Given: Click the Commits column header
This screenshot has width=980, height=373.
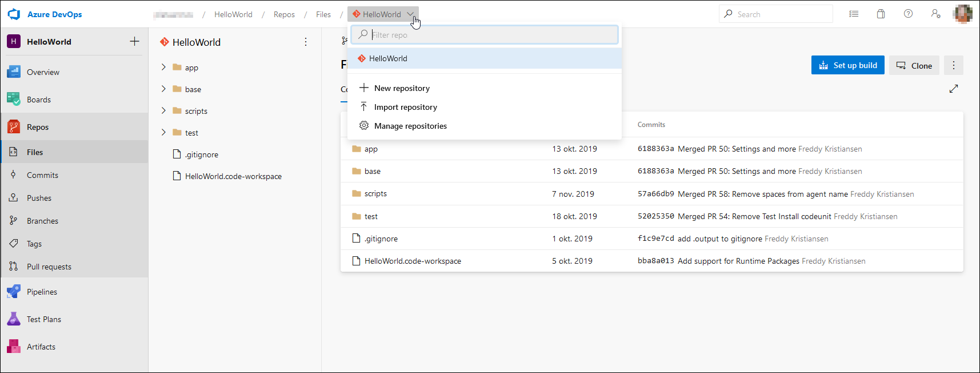Looking at the screenshot, I should (651, 125).
